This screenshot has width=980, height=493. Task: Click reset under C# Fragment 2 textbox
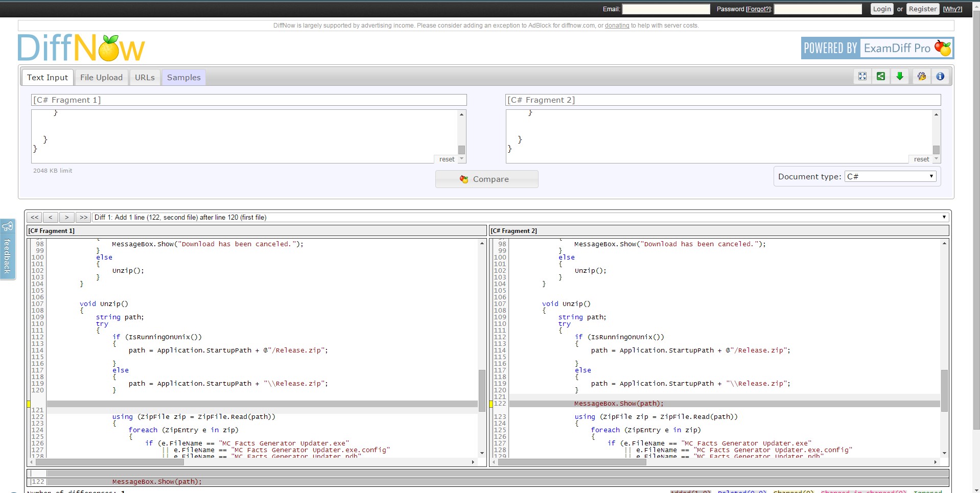921,159
